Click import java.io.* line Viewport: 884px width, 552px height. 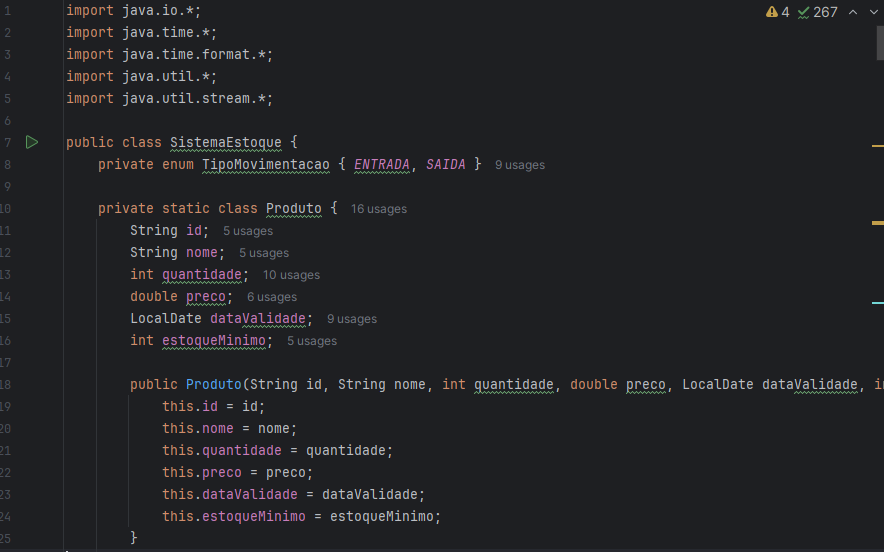[x=134, y=11]
